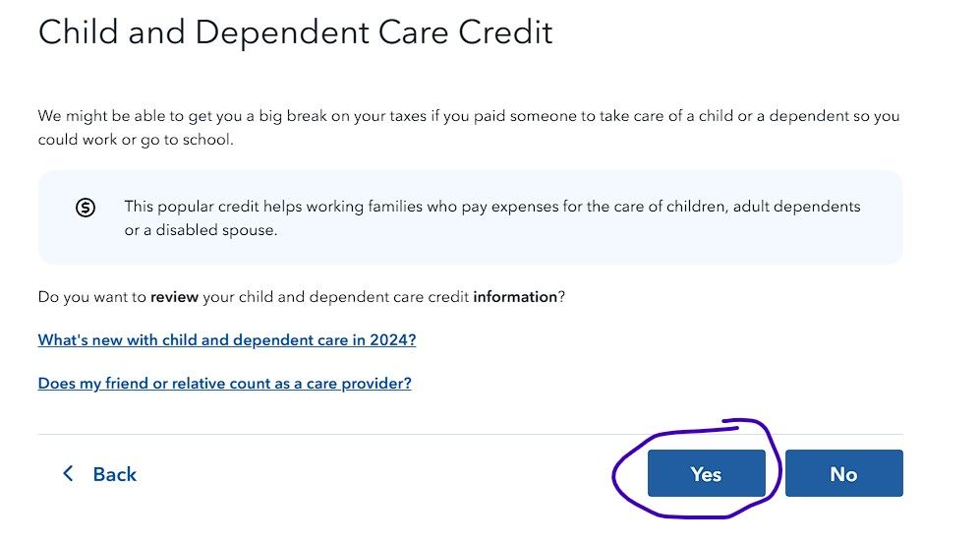
Task: Open "What's new with child and dependent care in 2024?"
Action: tap(227, 339)
